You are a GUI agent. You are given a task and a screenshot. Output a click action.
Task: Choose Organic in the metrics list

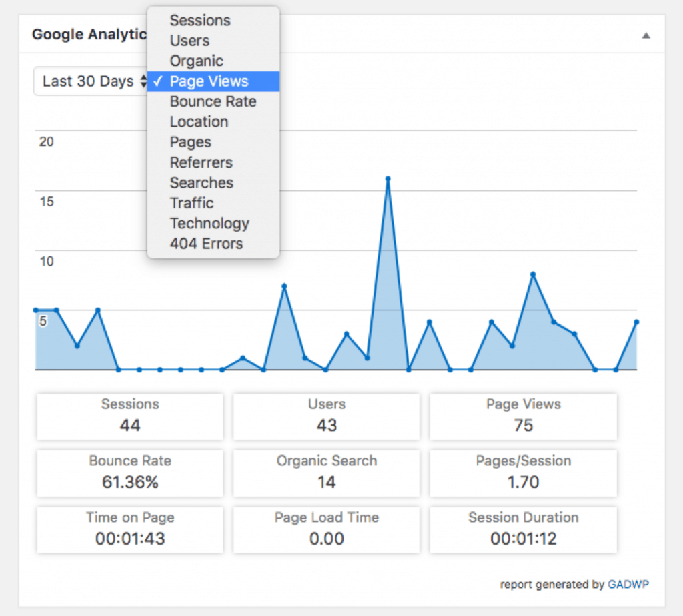196,61
